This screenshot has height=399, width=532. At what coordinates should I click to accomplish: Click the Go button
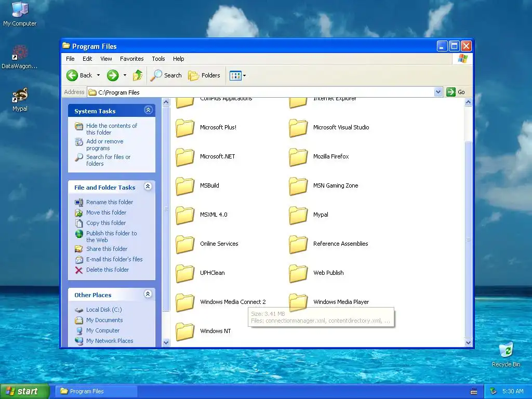(x=456, y=92)
